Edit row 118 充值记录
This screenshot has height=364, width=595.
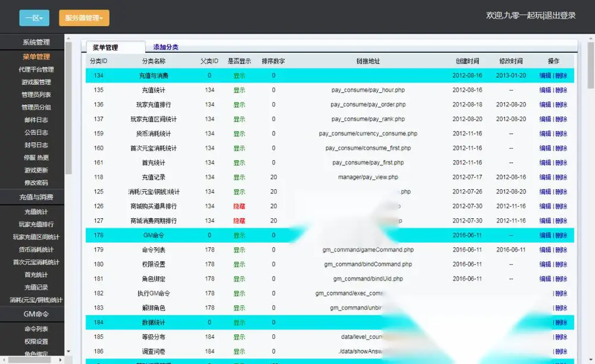pos(545,177)
